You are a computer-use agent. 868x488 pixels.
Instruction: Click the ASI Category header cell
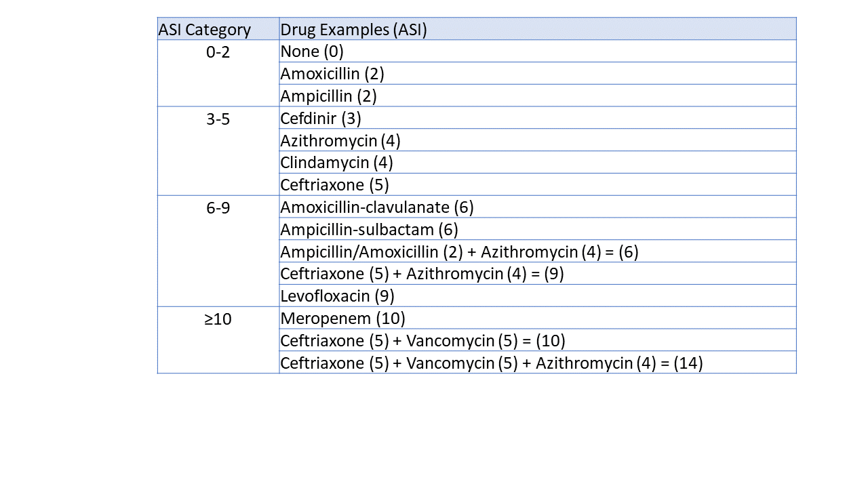(218, 29)
